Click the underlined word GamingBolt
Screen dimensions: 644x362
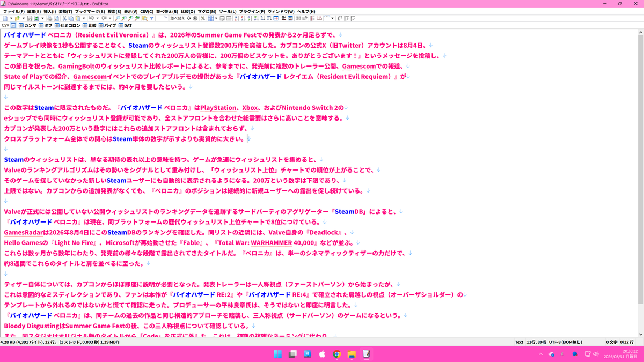coord(76,67)
